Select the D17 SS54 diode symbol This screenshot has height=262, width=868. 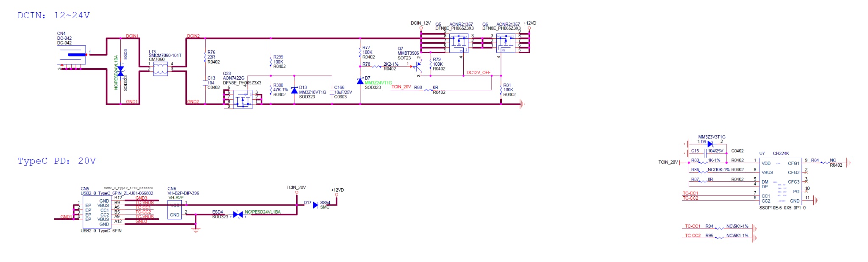click(x=315, y=205)
